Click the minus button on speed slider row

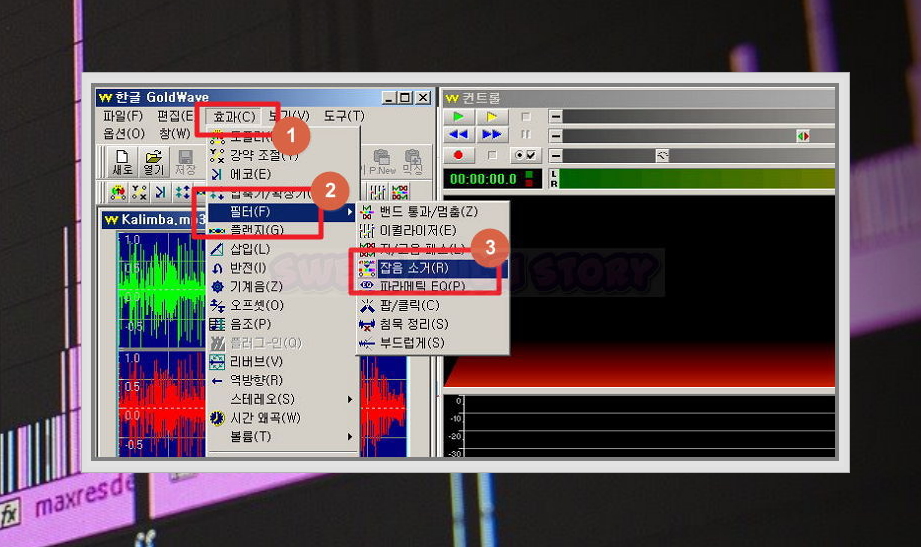[x=555, y=156]
